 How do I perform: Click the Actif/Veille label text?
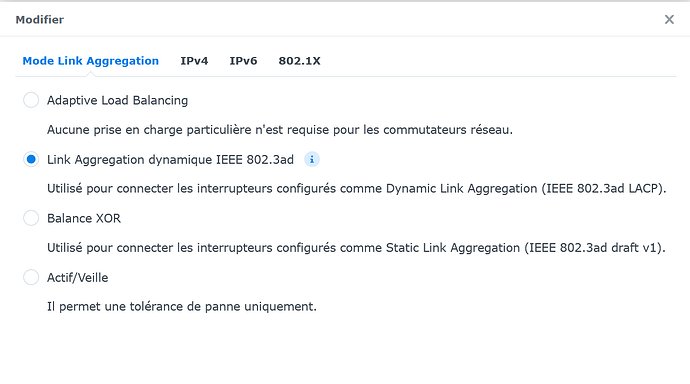[x=77, y=278]
